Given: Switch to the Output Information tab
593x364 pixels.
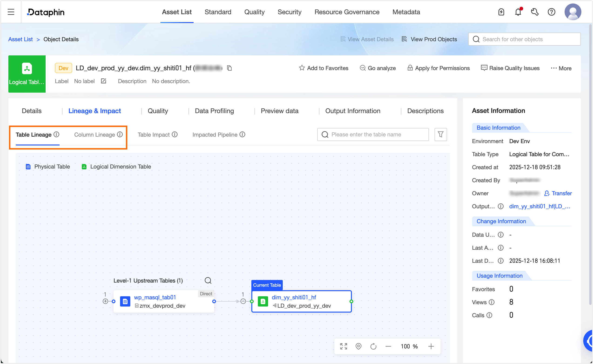Looking at the screenshot, I should (x=353, y=111).
